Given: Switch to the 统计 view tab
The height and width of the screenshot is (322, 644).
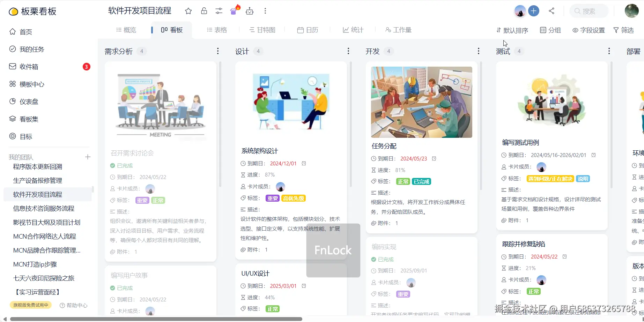Looking at the screenshot, I should 353,30.
